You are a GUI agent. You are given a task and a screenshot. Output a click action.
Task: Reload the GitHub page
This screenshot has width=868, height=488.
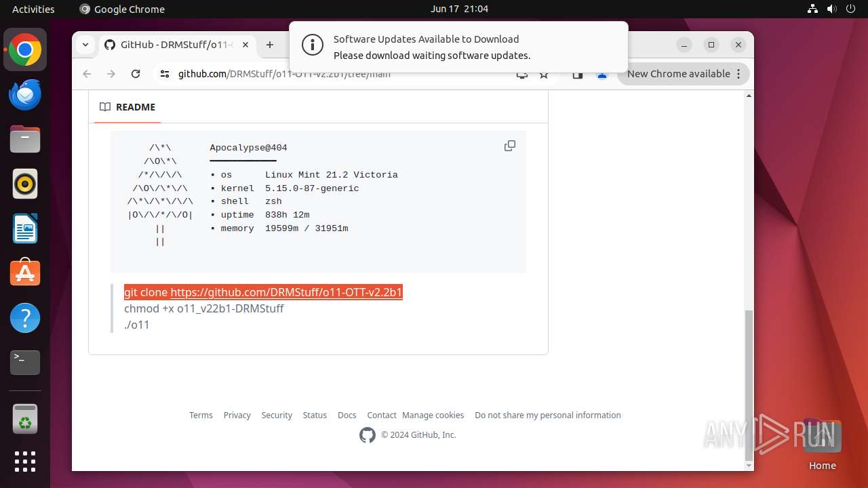pyautogui.click(x=136, y=74)
